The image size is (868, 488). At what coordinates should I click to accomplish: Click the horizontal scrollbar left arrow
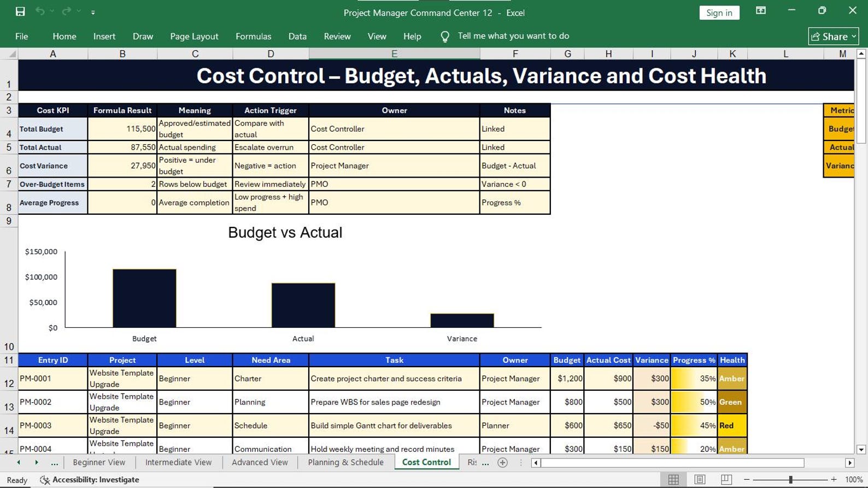pyautogui.click(x=536, y=463)
